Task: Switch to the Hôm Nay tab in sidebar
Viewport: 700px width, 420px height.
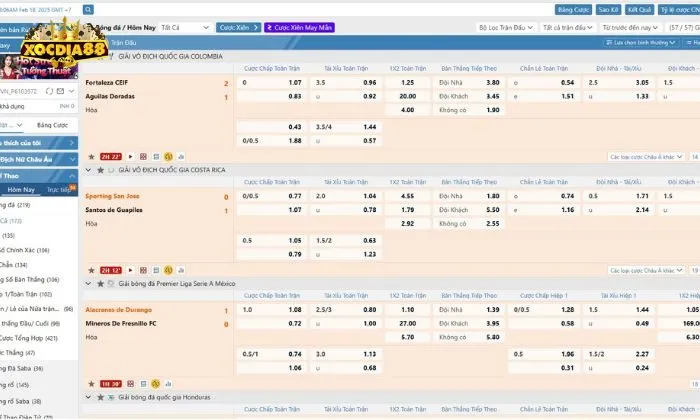Action: coord(21,189)
